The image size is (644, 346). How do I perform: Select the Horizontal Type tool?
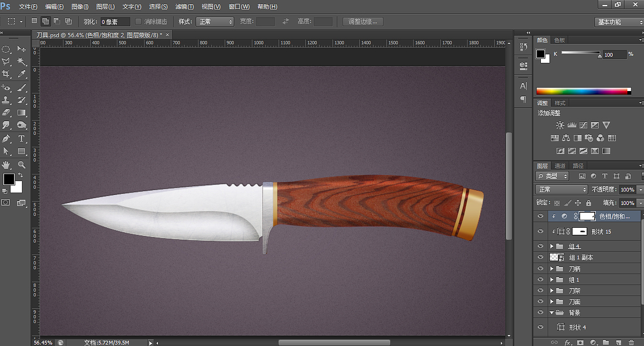(x=22, y=139)
